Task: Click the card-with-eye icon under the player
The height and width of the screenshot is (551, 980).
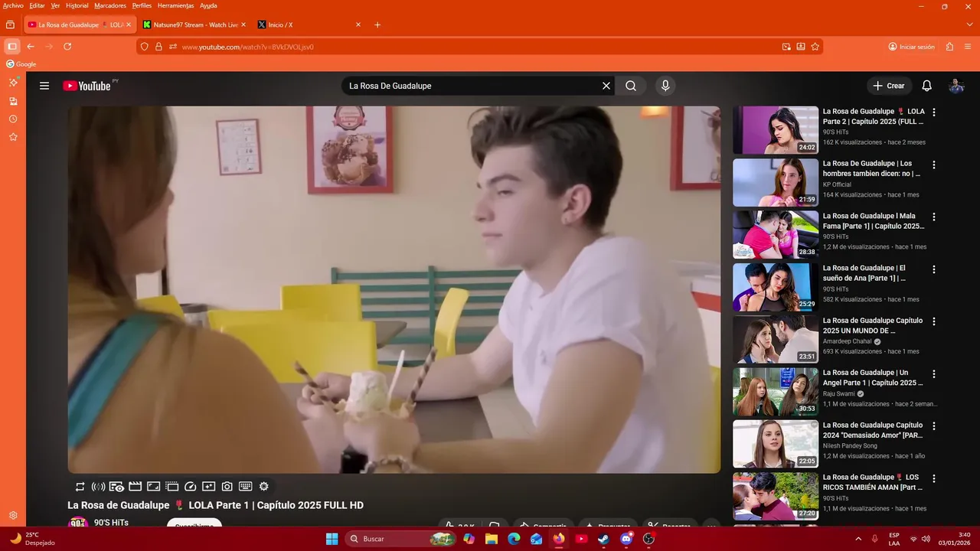Action: click(116, 487)
